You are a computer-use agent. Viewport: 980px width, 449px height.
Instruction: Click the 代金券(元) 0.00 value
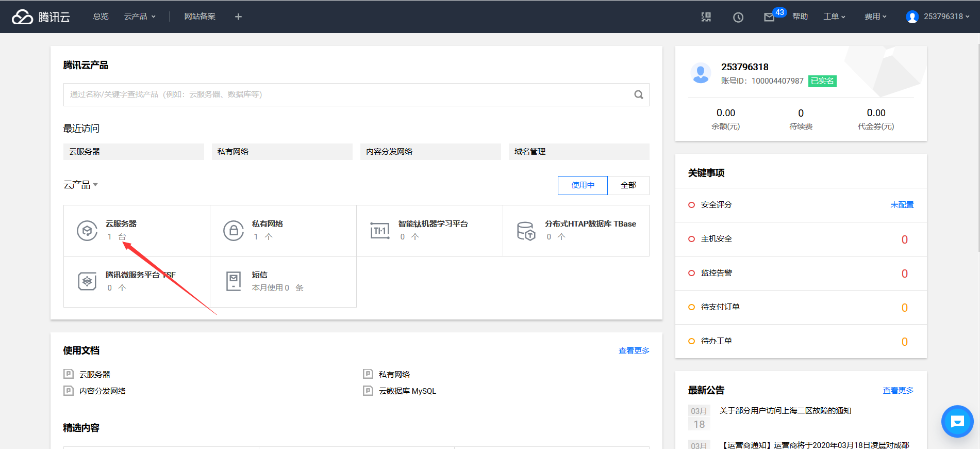point(876,113)
